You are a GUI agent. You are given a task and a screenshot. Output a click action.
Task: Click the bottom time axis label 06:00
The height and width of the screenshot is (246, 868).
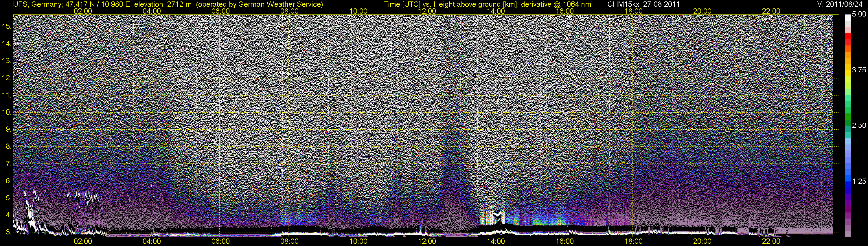(x=220, y=241)
